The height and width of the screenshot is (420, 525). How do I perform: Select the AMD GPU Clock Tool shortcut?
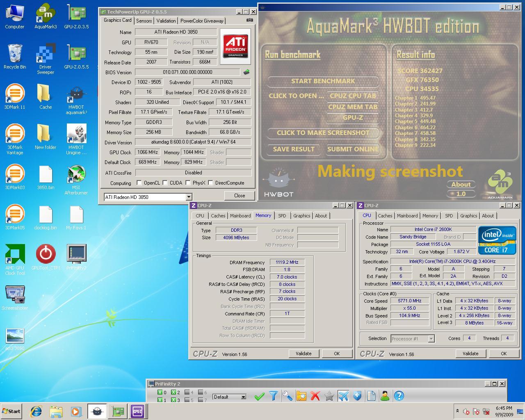pos(15,260)
